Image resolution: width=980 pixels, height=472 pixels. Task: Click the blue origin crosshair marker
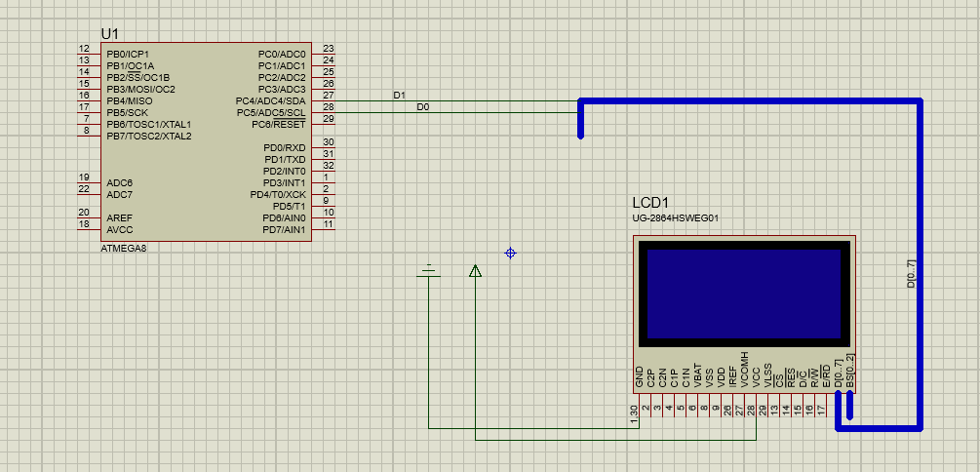click(510, 254)
